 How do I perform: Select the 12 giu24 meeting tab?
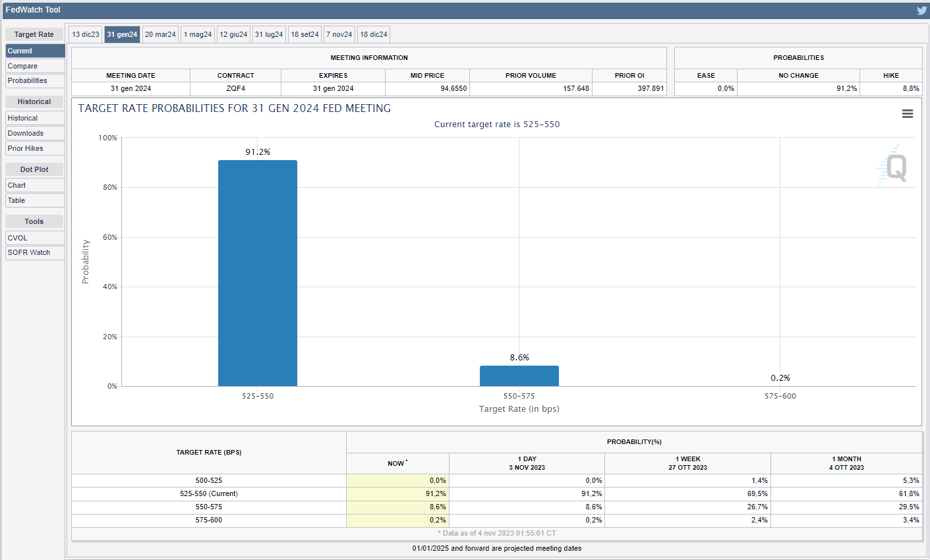click(x=233, y=34)
